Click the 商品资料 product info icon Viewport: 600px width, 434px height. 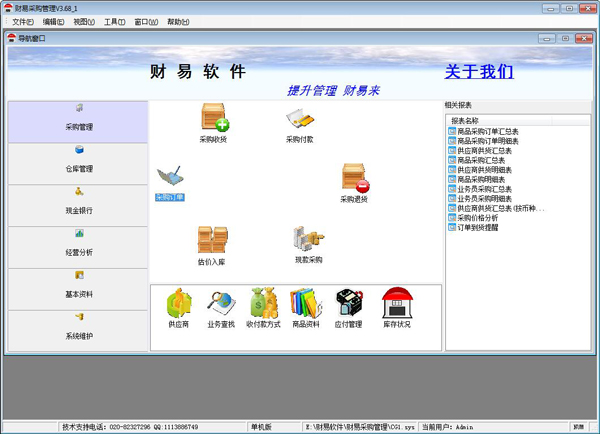point(305,303)
